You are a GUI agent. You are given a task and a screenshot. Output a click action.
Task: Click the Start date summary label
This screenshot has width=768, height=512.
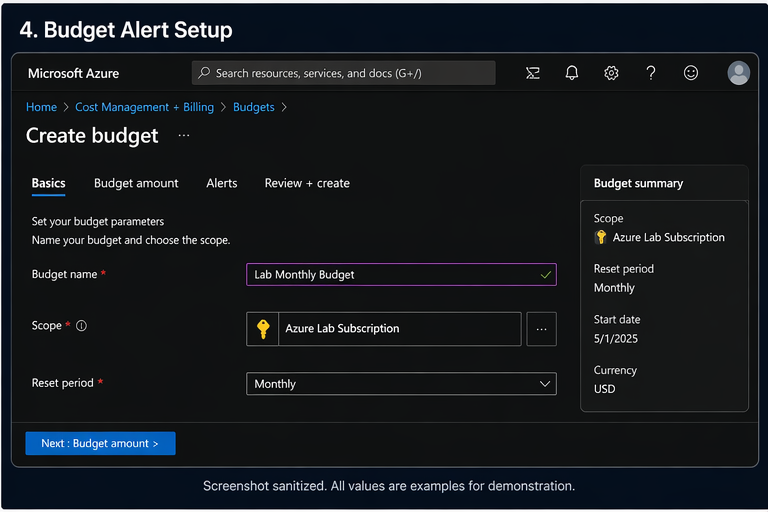(617, 319)
